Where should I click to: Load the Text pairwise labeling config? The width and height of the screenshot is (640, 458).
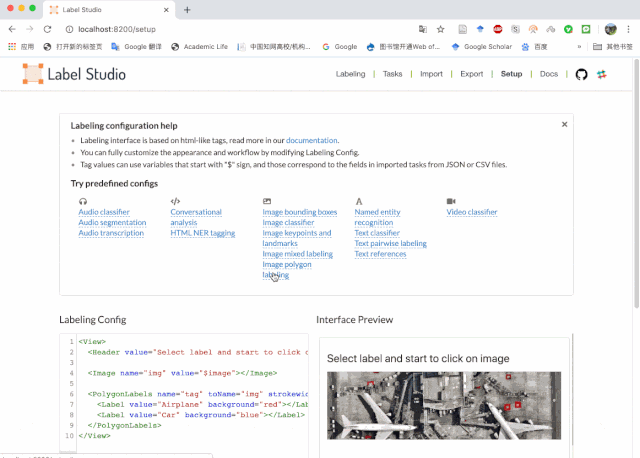tap(390, 243)
